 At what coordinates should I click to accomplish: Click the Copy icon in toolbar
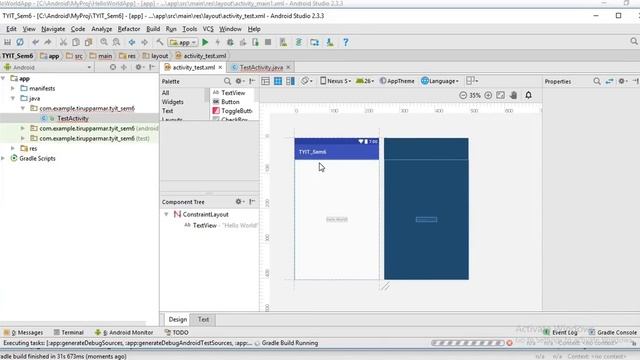pos(76,42)
